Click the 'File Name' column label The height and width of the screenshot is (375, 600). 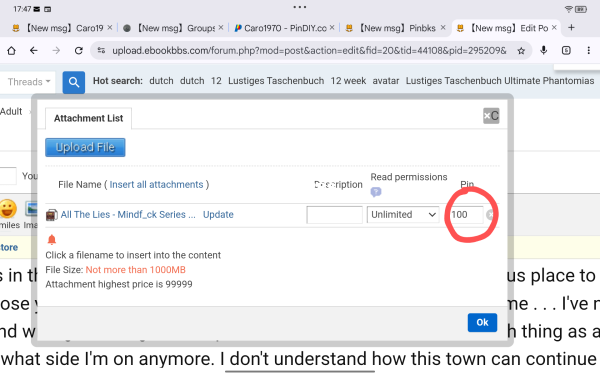[x=80, y=184]
